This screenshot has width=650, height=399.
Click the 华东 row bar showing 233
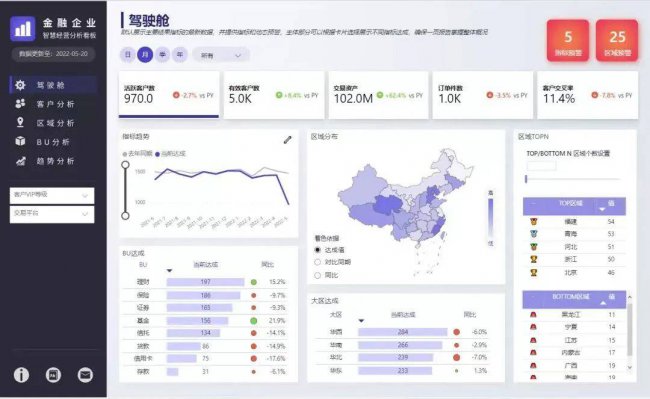[395, 370]
